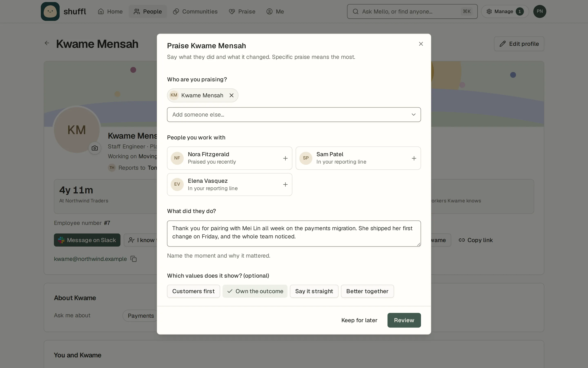Image resolution: width=588 pixels, height=368 pixels.
Task: Click the kwame@northwind.example email link
Action: pos(90,259)
